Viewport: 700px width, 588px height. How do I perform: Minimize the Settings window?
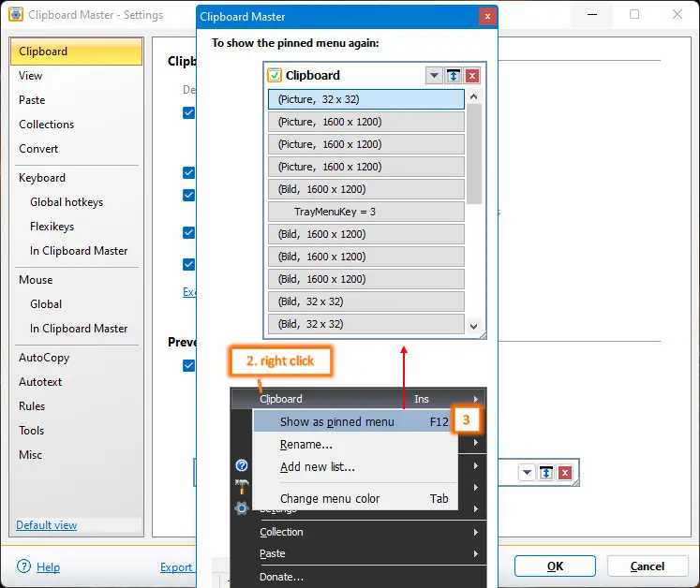[592, 14]
